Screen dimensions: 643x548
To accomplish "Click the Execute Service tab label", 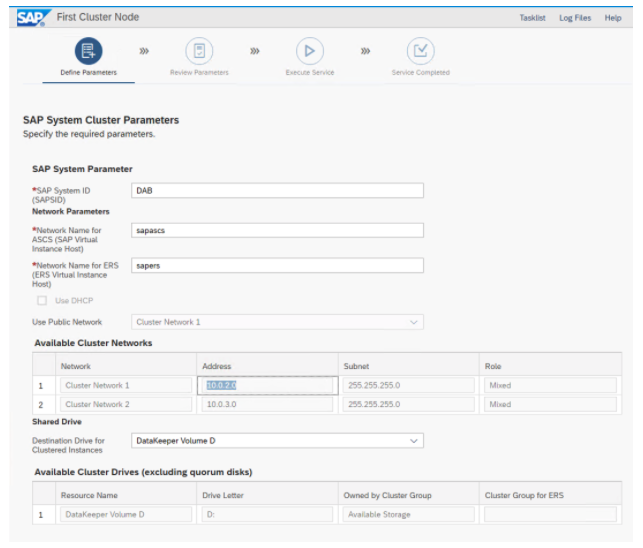I will click(x=310, y=73).
